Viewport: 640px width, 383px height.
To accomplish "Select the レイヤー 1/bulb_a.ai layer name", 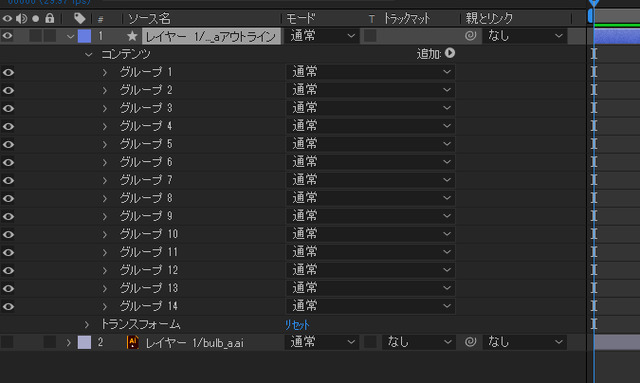I will (195, 343).
